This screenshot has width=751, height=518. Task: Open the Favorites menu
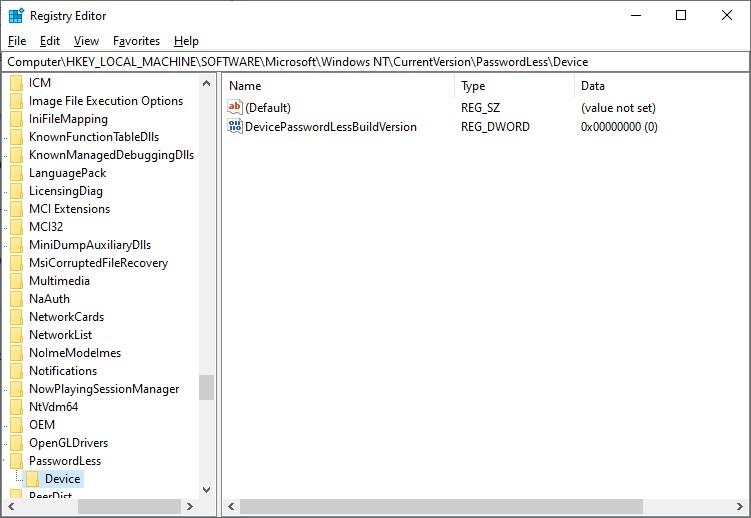pyautogui.click(x=137, y=41)
